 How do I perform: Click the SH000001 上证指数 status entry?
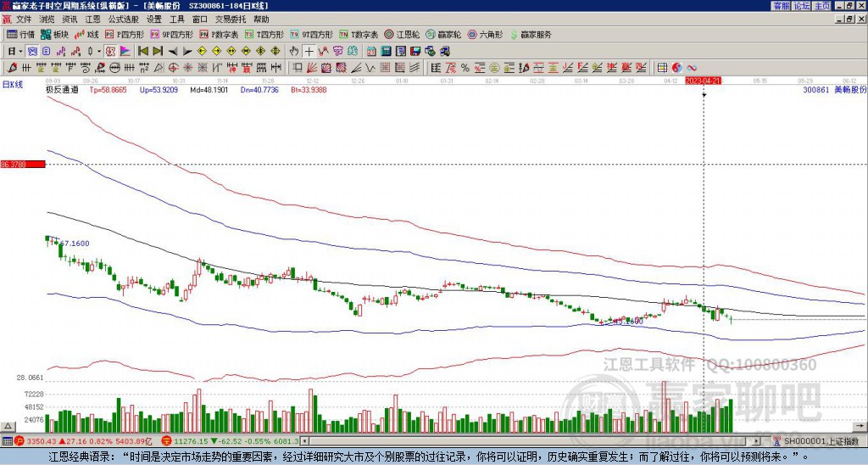(x=816, y=441)
